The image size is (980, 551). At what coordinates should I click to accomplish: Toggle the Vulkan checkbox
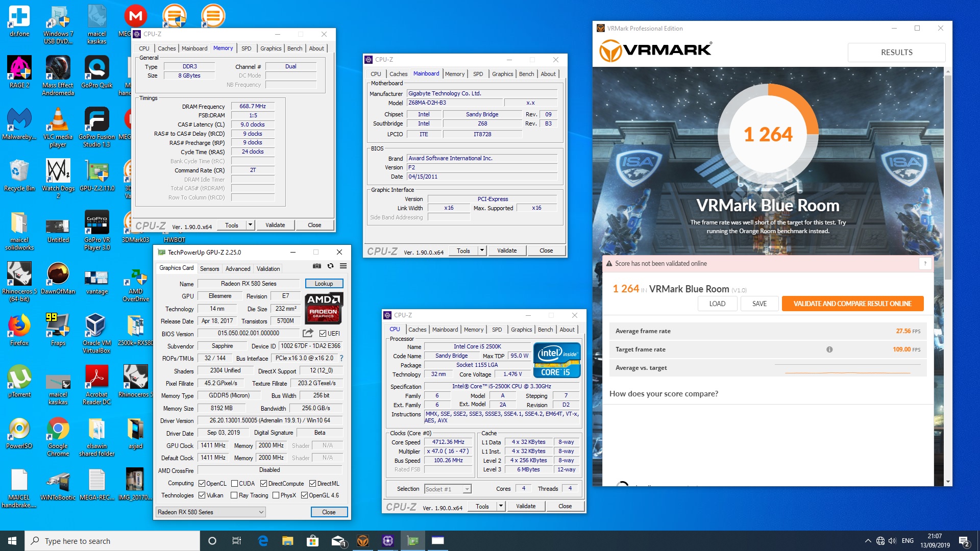pos(202,495)
